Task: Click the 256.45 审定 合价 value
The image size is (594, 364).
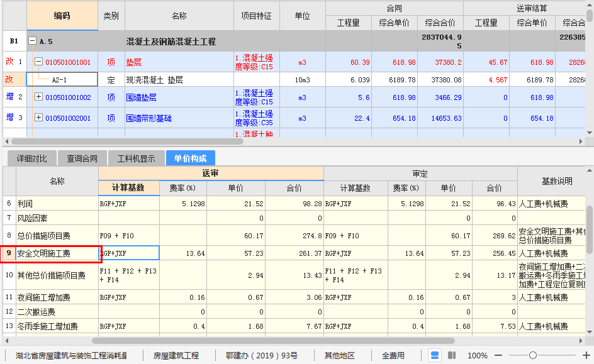Action: pyautogui.click(x=495, y=253)
